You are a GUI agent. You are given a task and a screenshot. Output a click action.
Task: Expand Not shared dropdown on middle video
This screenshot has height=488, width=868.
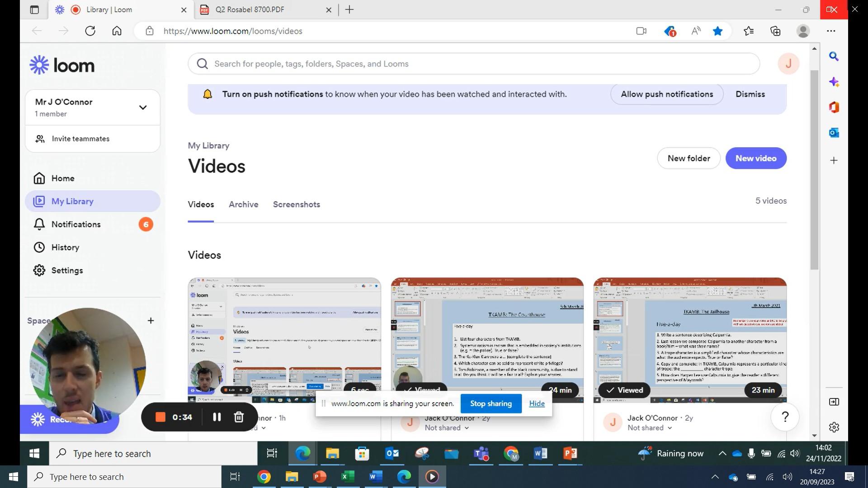pyautogui.click(x=447, y=428)
